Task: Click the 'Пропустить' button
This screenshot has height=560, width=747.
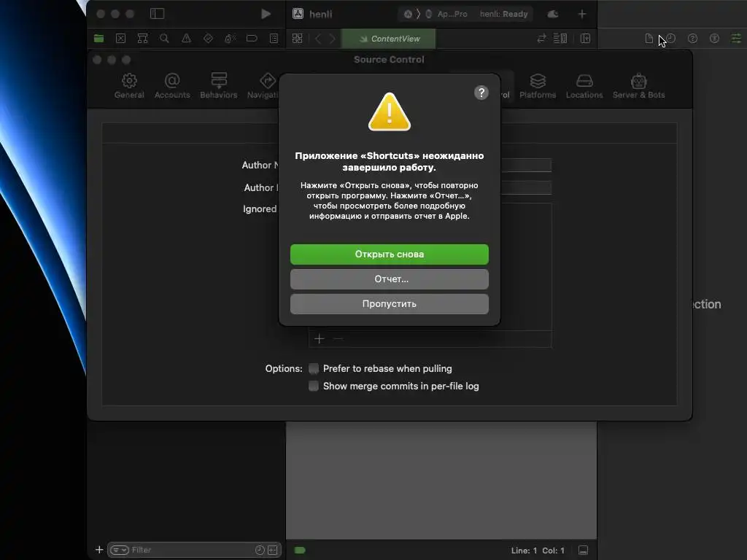Action: (x=390, y=304)
